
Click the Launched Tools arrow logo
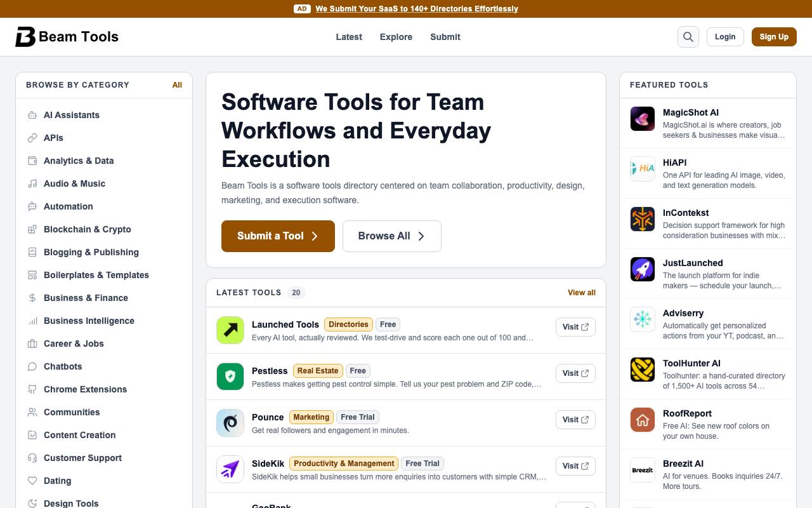(x=230, y=330)
